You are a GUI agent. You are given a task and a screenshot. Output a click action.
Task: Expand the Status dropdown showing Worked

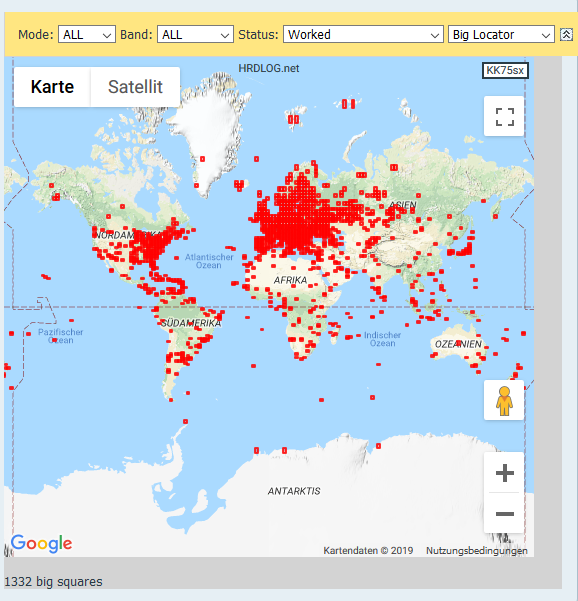click(x=363, y=34)
